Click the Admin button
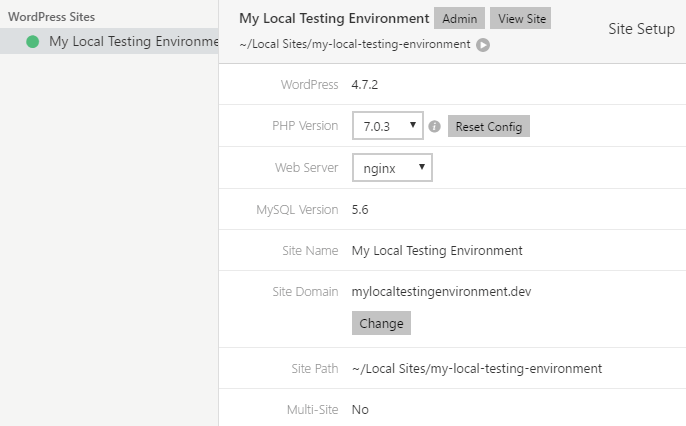The image size is (686, 426). tap(459, 18)
